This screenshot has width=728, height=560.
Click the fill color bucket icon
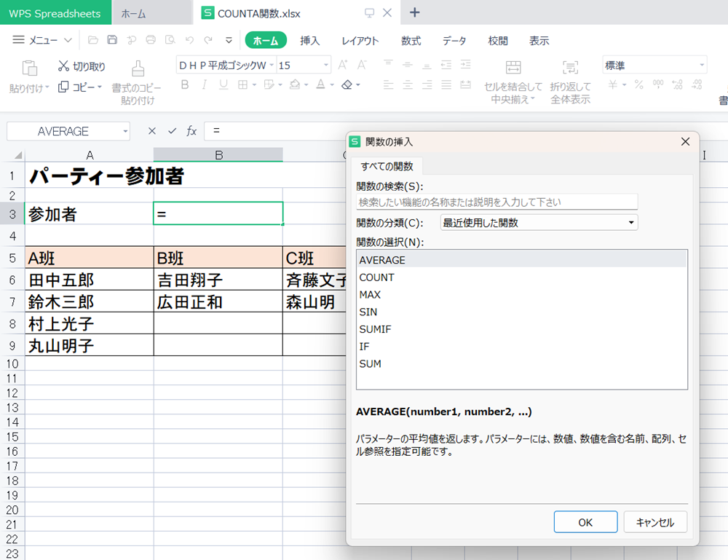click(294, 84)
